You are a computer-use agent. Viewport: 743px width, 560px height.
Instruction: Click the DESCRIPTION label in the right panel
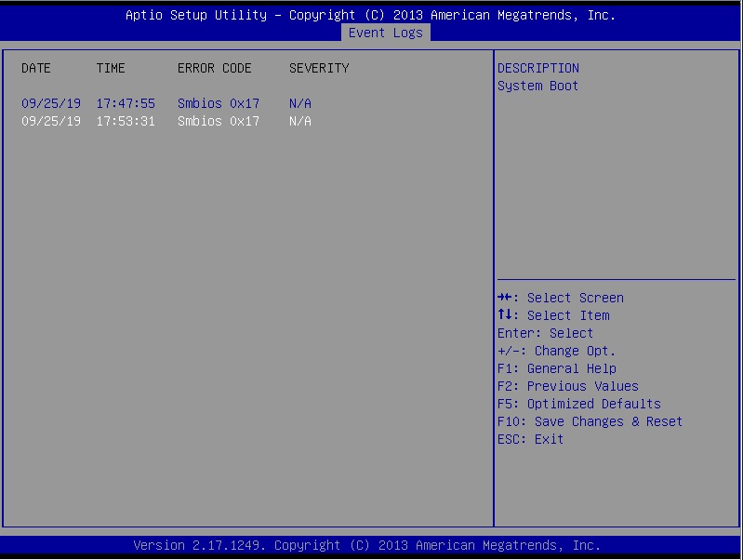tap(538, 68)
